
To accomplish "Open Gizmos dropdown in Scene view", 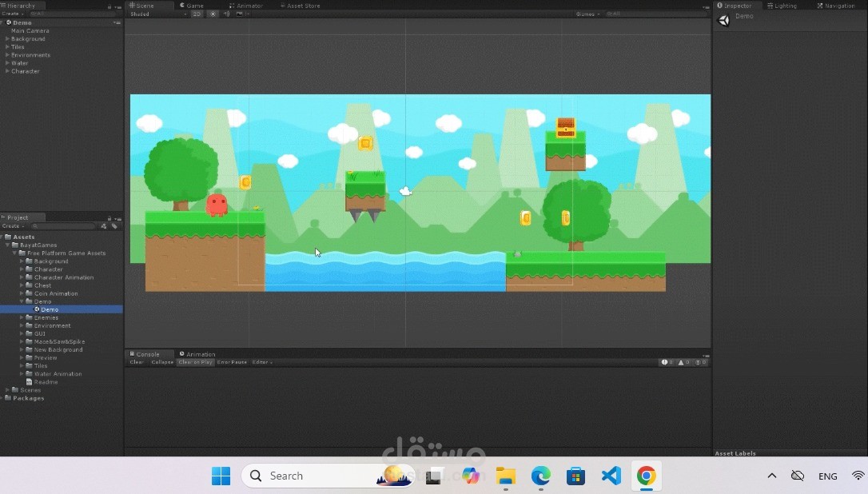I will (x=587, y=14).
